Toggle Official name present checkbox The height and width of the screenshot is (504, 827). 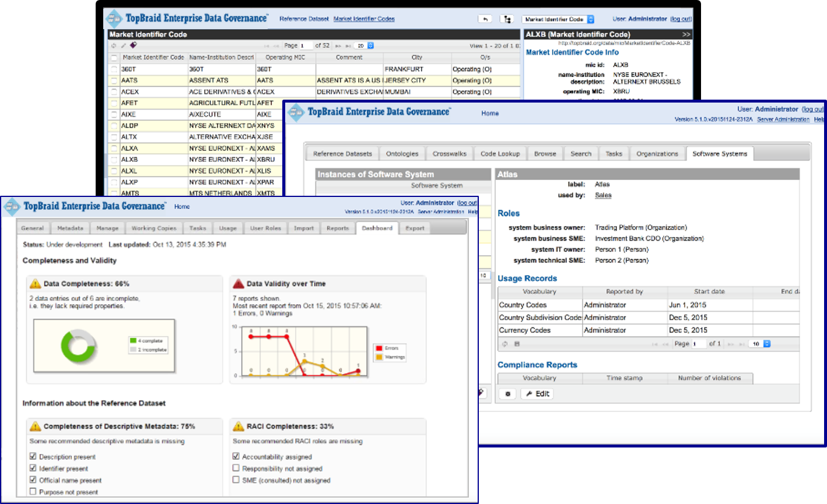(x=33, y=480)
